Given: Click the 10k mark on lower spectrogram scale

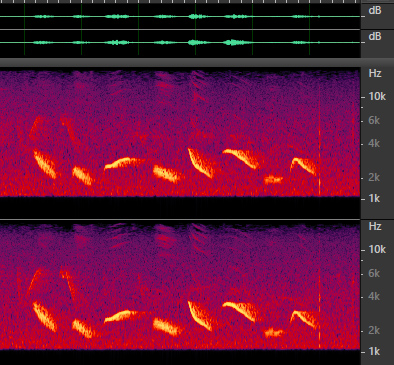Looking at the screenshot, I should point(377,250).
